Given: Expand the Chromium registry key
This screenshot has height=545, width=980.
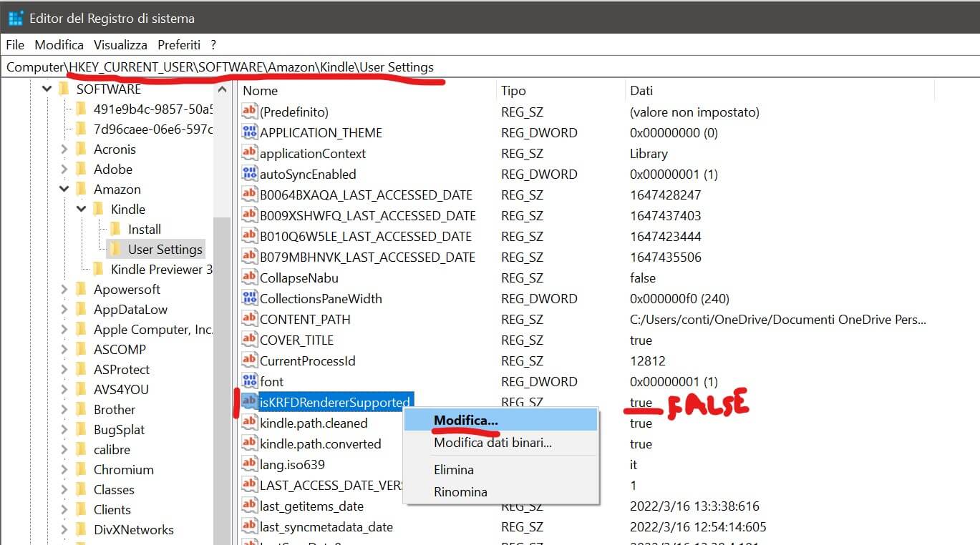Looking at the screenshot, I should [x=64, y=470].
